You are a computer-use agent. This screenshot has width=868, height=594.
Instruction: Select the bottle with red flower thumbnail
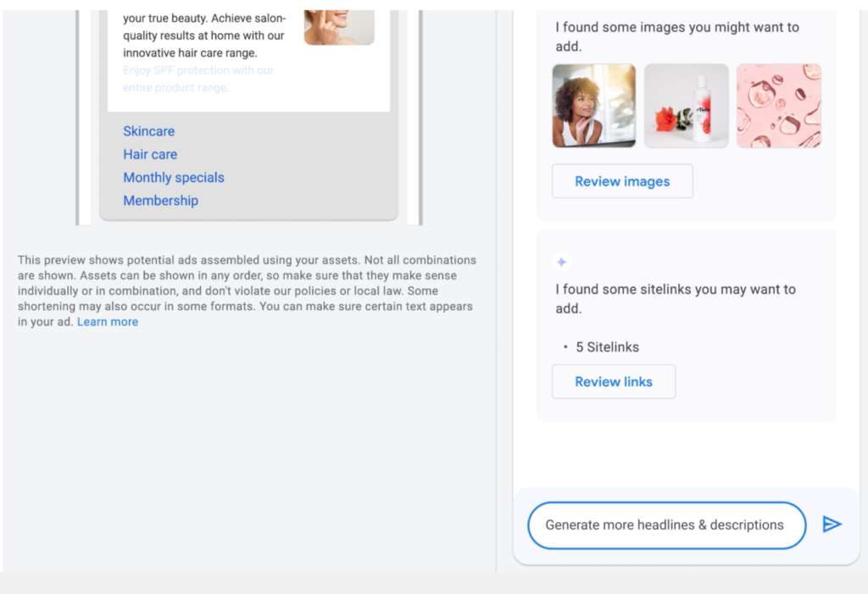[x=687, y=106]
